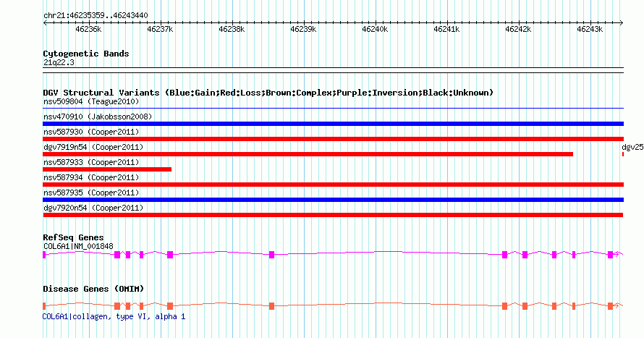Click the 46241k ruler tick label

[x=447, y=30]
